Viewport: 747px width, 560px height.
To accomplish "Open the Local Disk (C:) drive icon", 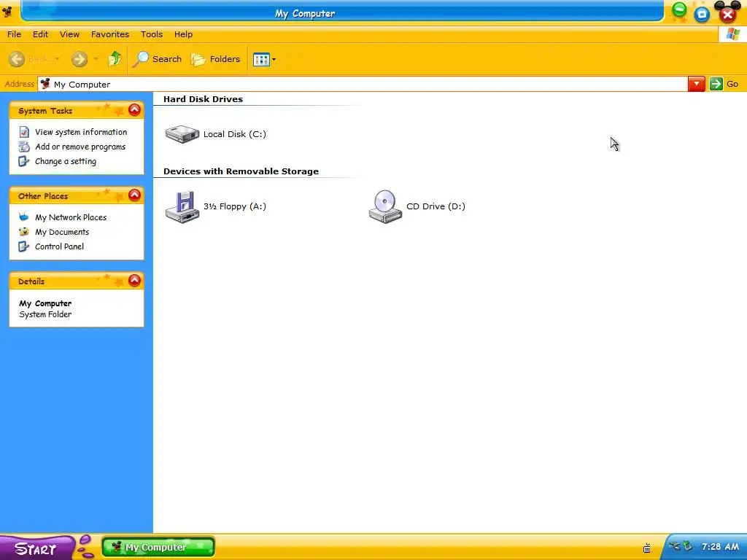I will click(x=182, y=134).
